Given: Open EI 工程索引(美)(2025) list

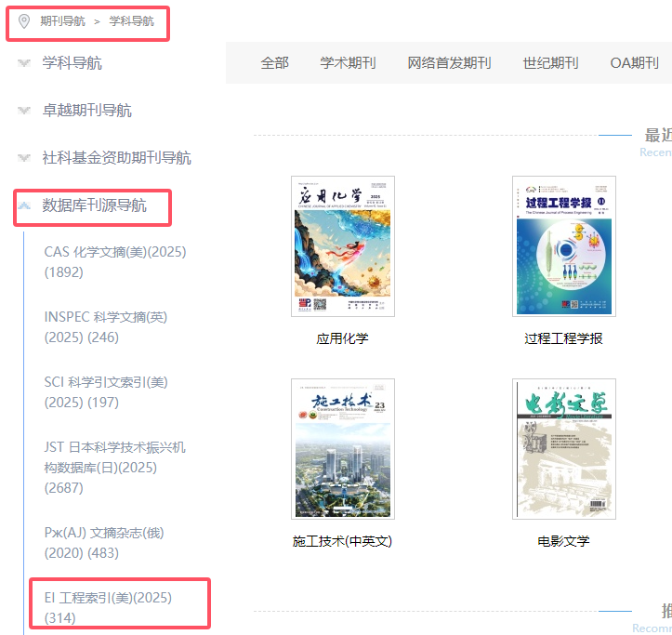Looking at the screenshot, I should tap(108, 608).
